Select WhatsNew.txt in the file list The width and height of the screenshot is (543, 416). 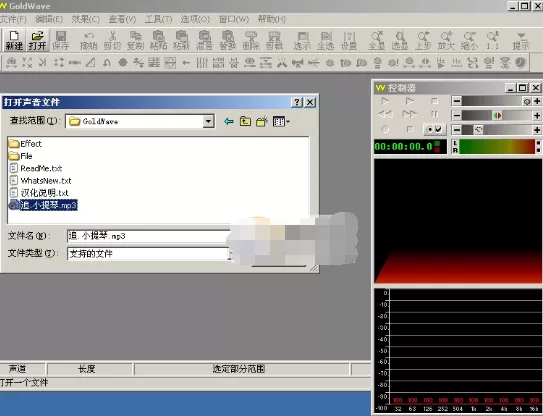[41, 180]
